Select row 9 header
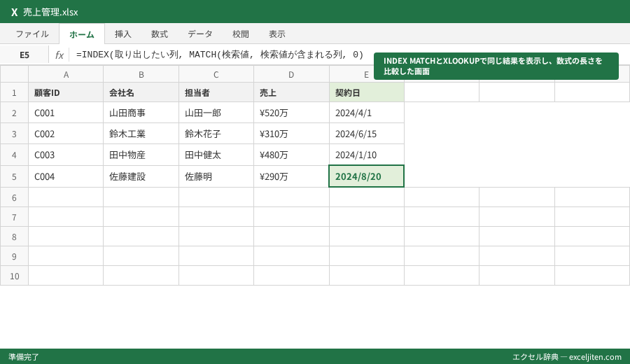This screenshot has height=364, width=630. (x=14, y=256)
